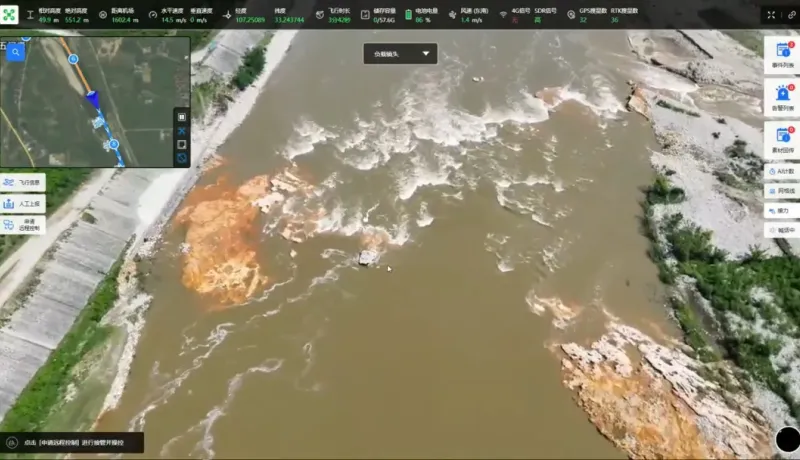This screenshot has width=800, height=460.
Task: Open the event list panel with calendar icon
Action: pyautogui.click(x=782, y=55)
